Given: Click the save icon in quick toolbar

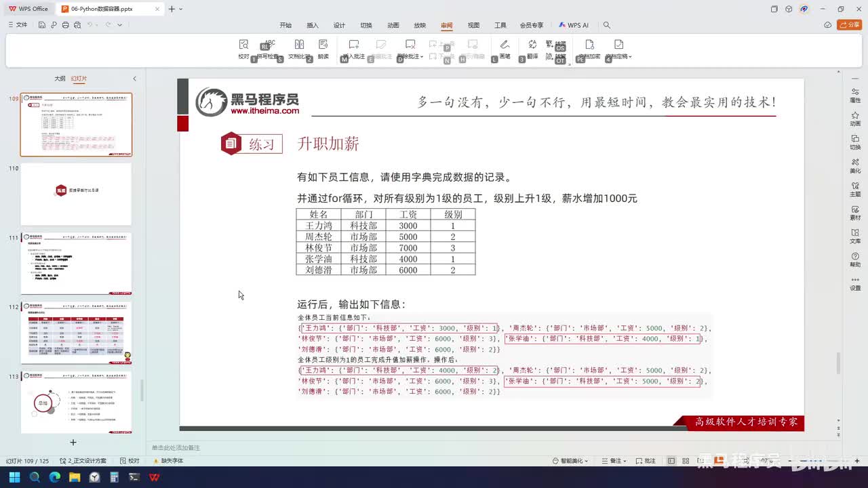Looking at the screenshot, I should coord(42,25).
